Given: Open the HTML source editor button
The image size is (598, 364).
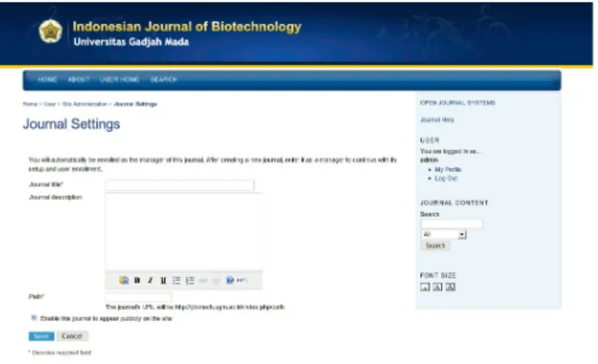Looking at the screenshot, I should [242, 280].
